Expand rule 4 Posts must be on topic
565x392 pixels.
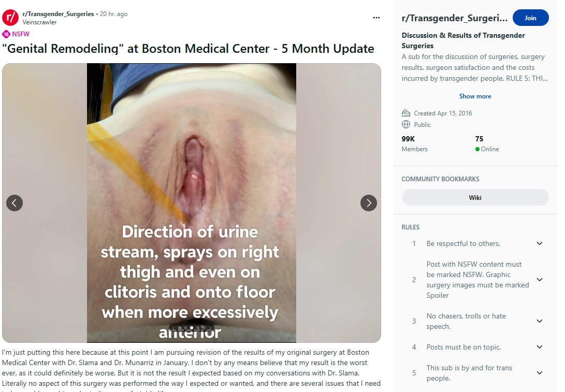pos(540,347)
